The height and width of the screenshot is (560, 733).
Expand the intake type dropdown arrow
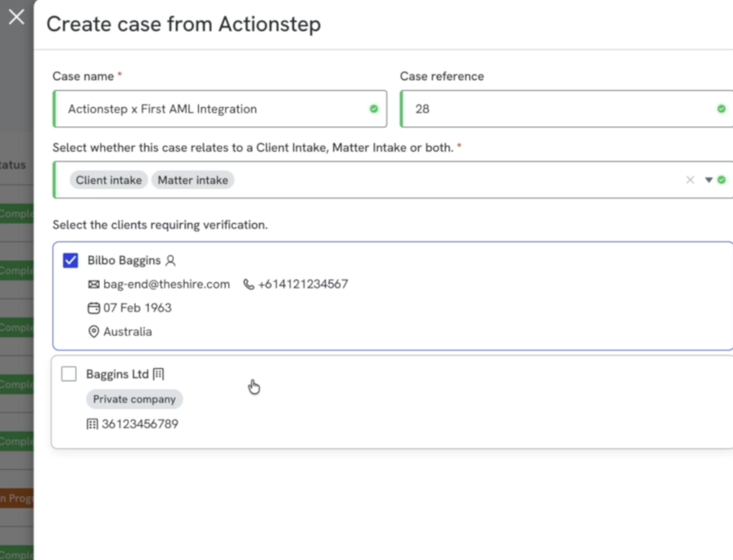pyautogui.click(x=709, y=180)
